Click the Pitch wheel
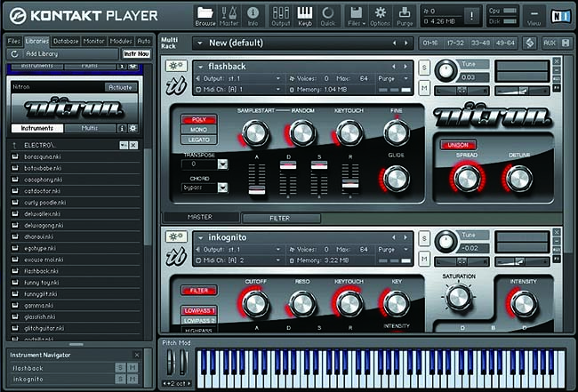The image size is (578, 392). pyautogui.click(x=170, y=363)
